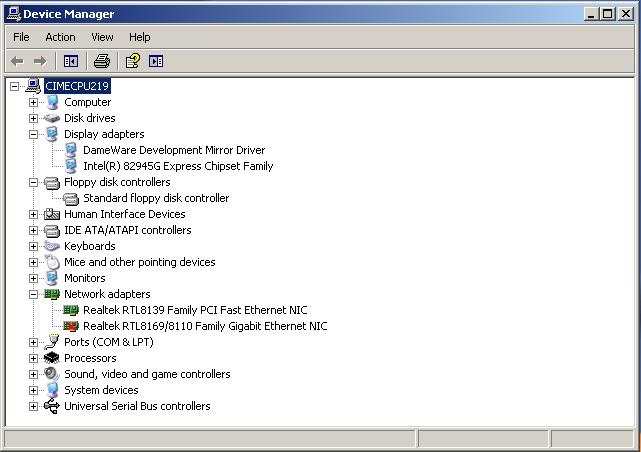This screenshot has height=452, width=641.
Task: Click the Forward arrow toolbar button
Action: (x=40, y=61)
